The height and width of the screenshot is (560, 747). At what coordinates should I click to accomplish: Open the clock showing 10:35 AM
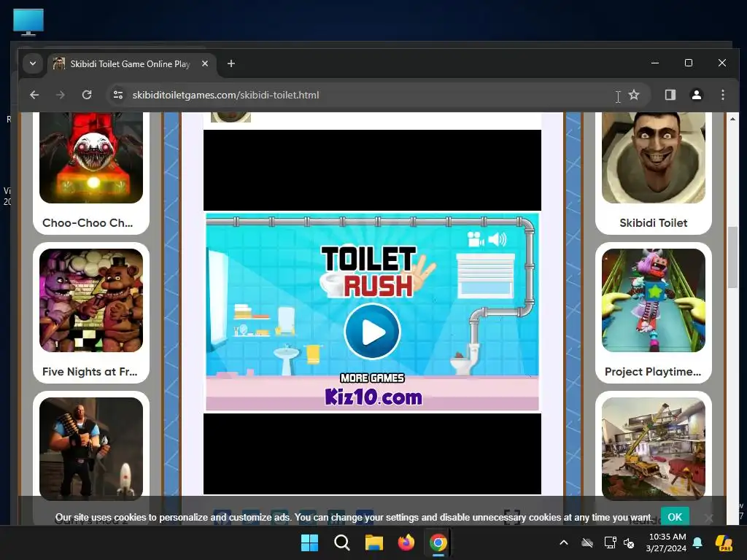[x=667, y=542]
